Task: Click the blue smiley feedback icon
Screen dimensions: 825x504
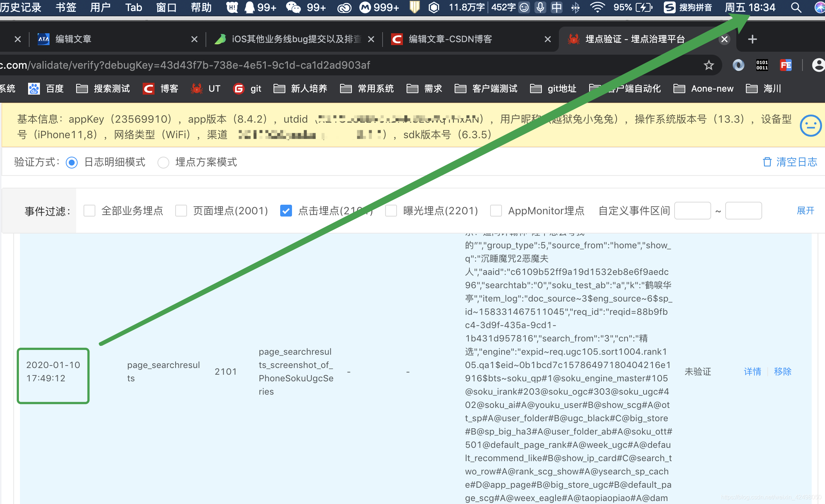Action: [x=811, y=126]
